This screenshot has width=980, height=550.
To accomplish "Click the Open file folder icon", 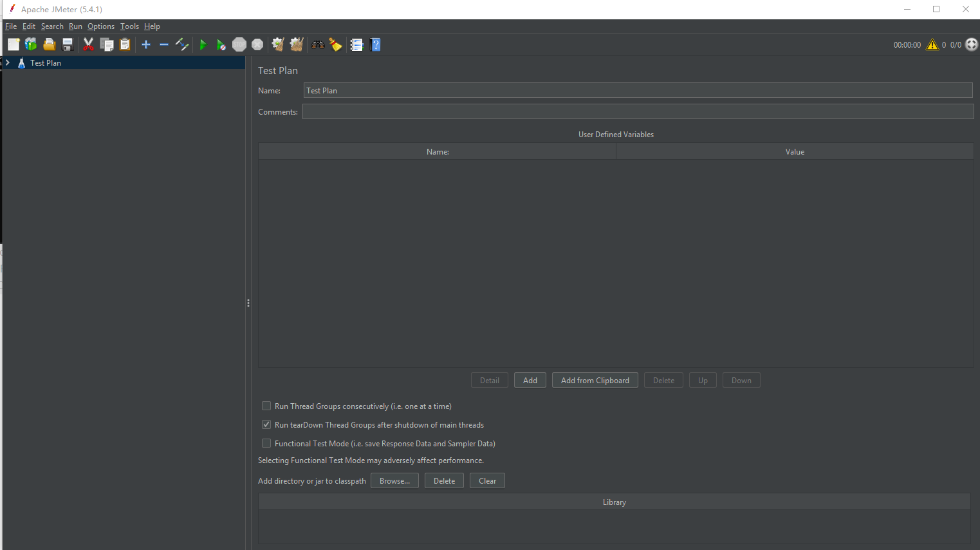I will [x=49, y=44].
